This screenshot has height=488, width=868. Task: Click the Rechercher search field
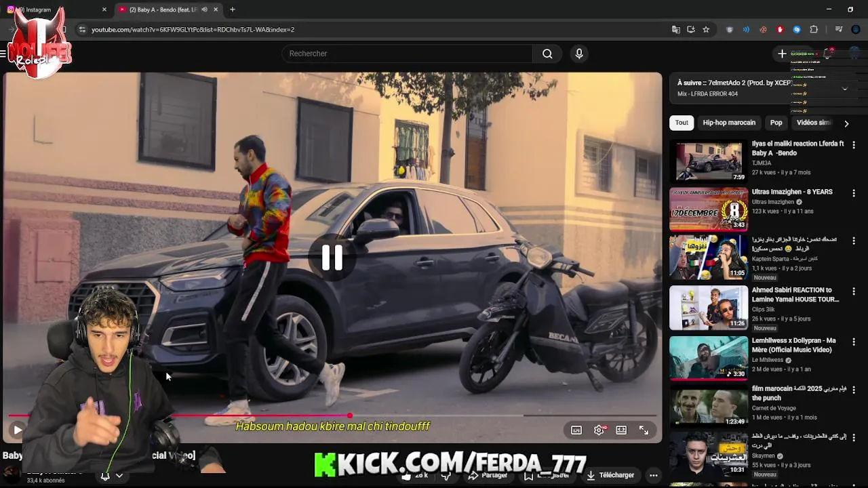(407, 54)
